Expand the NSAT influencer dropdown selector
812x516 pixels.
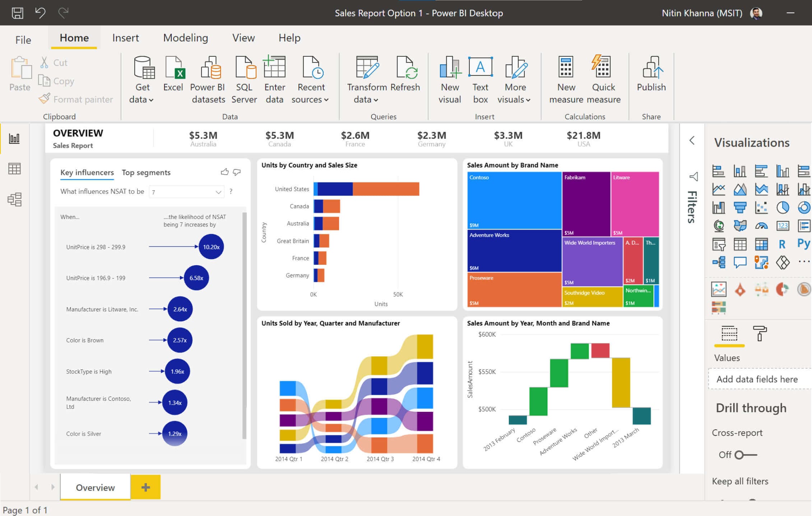pyautogui.click(x=219, y=192)
